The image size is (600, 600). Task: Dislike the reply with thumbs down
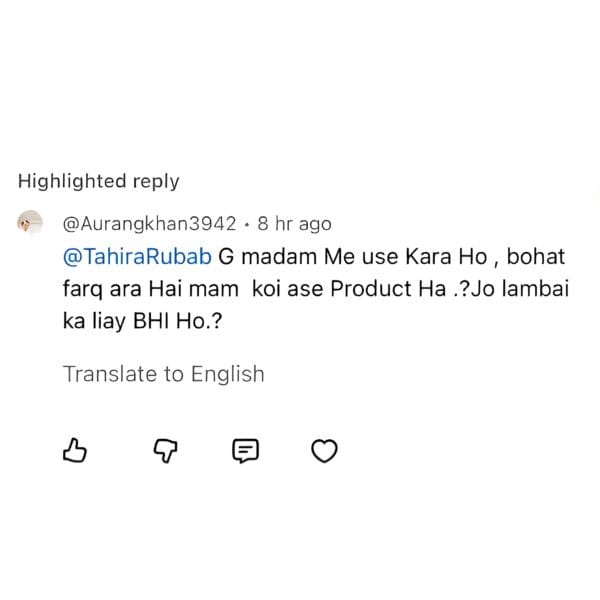158,451
